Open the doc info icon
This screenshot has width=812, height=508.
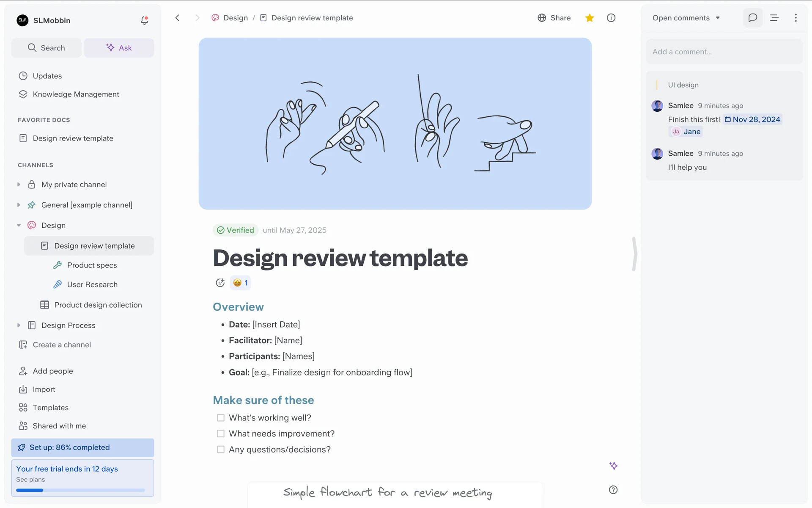coord(611,18)
